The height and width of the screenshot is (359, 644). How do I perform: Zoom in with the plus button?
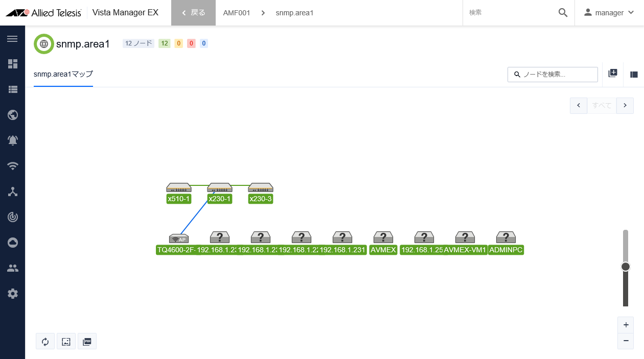point(626,325)
